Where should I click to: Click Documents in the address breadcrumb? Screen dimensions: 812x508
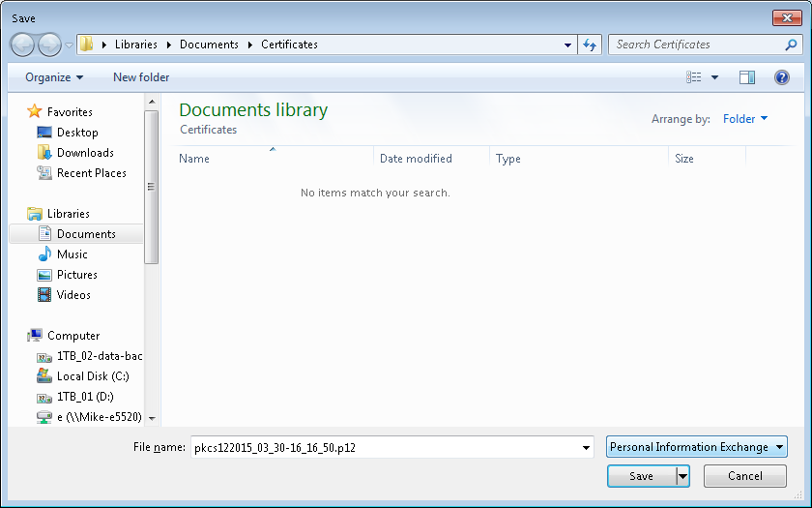(x=209, y=45)
